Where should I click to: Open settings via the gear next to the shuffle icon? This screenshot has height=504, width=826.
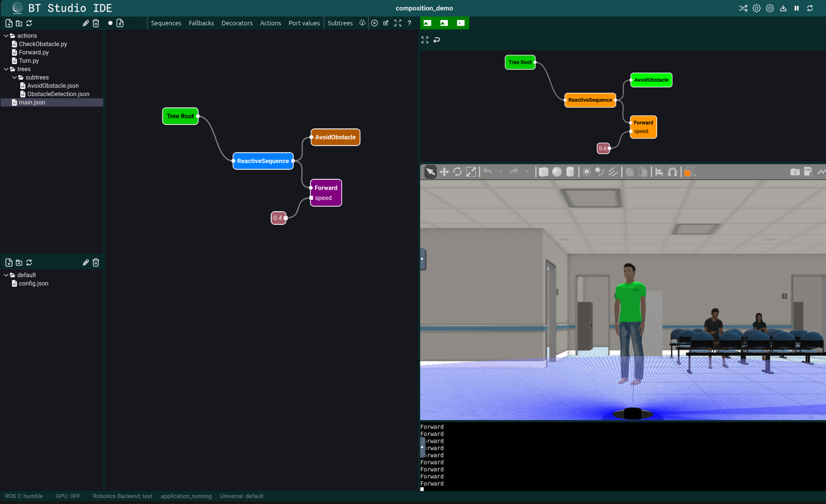pyautogui.click(x=756, y=8)
